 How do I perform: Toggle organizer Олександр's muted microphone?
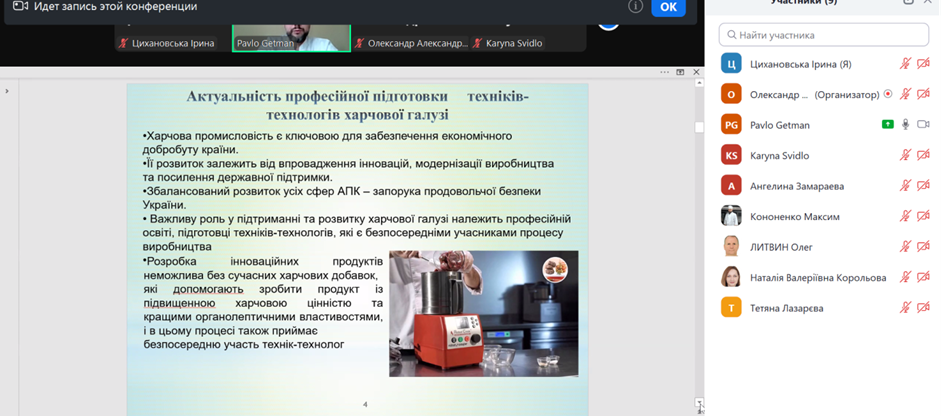tap(905, 94)
